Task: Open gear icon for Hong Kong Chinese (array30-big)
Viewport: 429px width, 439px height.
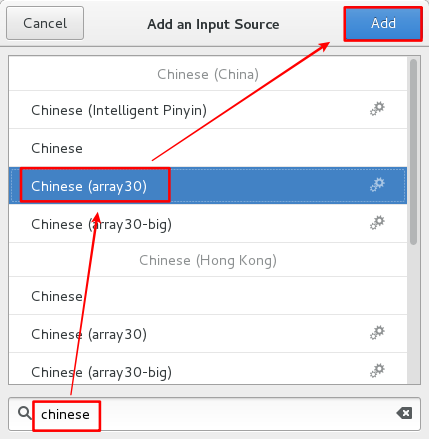Action: [x=377, y=371]
